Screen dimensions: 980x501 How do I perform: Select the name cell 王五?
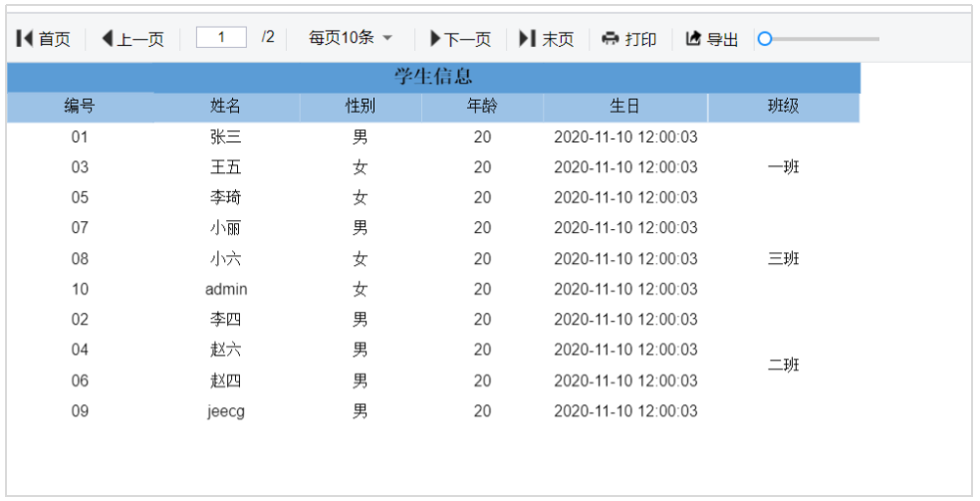click(226, 166)
